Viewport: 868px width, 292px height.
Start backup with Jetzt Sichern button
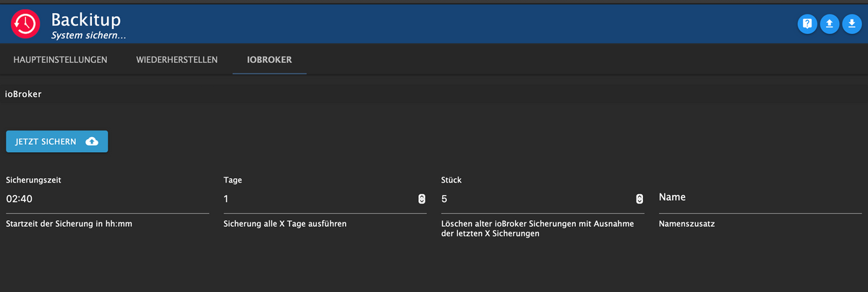(x=56, y=142)
